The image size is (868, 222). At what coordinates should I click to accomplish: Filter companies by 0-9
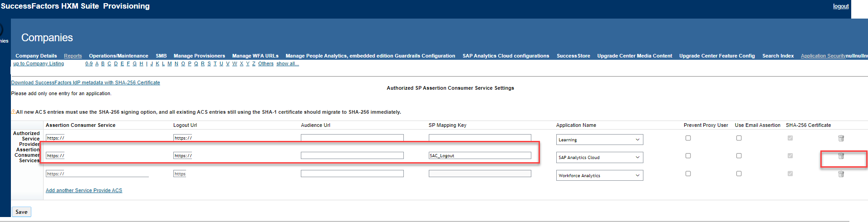pyautogui.click(x=89, y=63)
